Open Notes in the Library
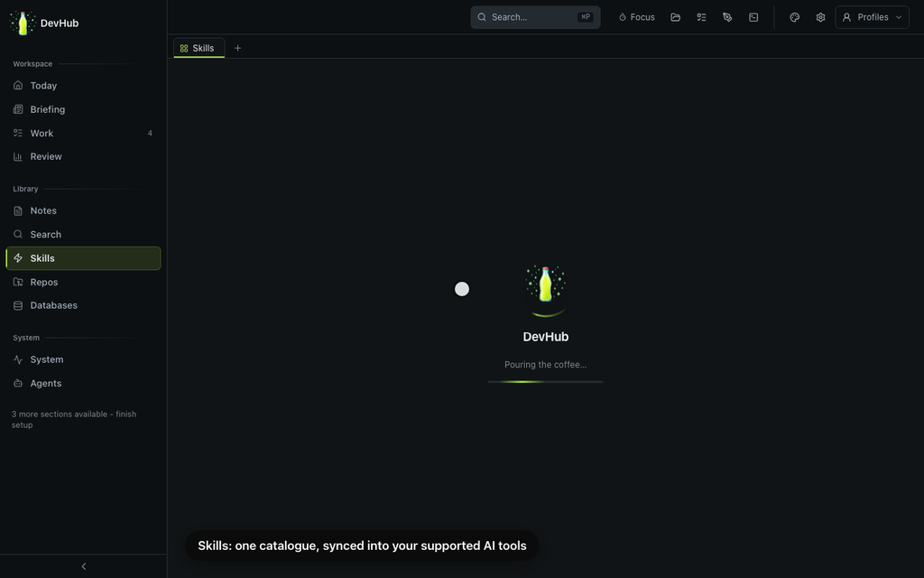The image size is (924, 578). point(83,210)
